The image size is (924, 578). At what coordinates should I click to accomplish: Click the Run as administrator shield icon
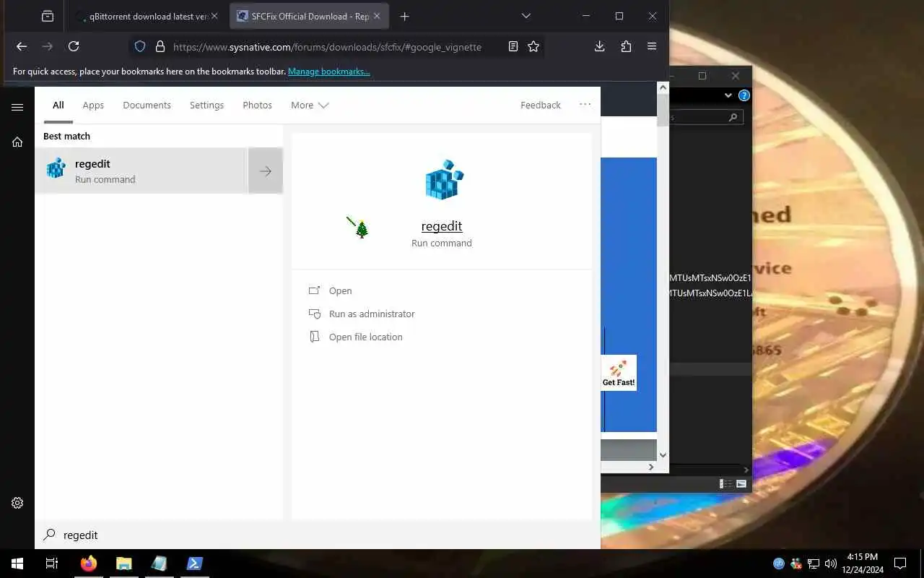tap(314, 314)
